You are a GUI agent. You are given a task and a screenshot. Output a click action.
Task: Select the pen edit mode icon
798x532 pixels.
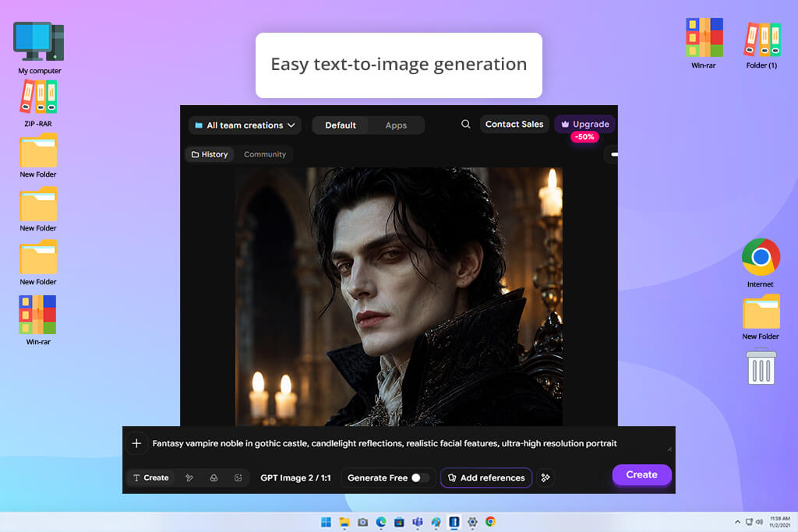click(189, 477)
